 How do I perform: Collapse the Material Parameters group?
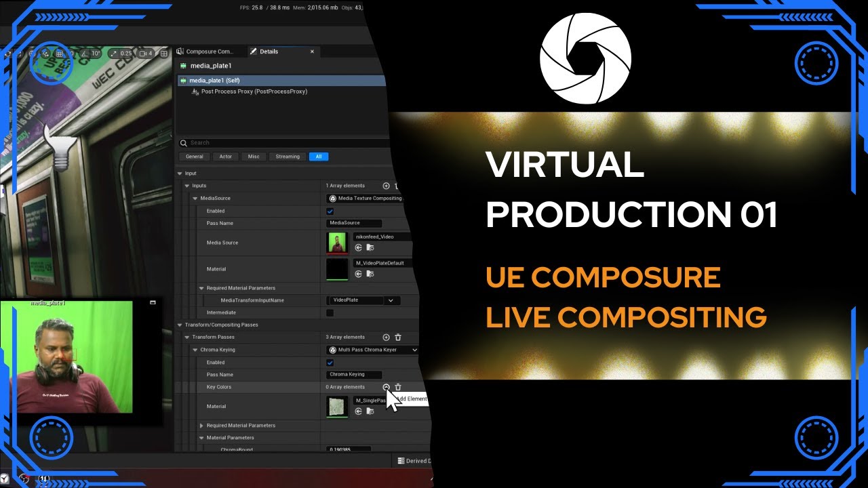pos(201,438)
